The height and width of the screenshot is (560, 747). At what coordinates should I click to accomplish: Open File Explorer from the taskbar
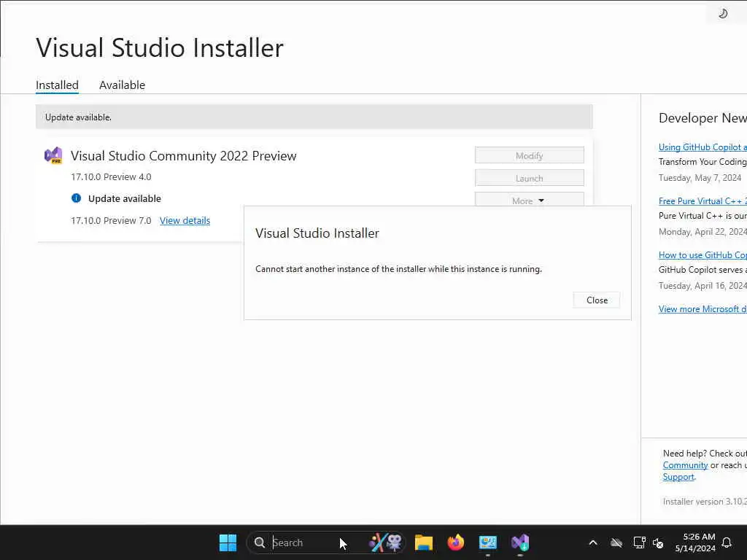[x=424, y=542]
